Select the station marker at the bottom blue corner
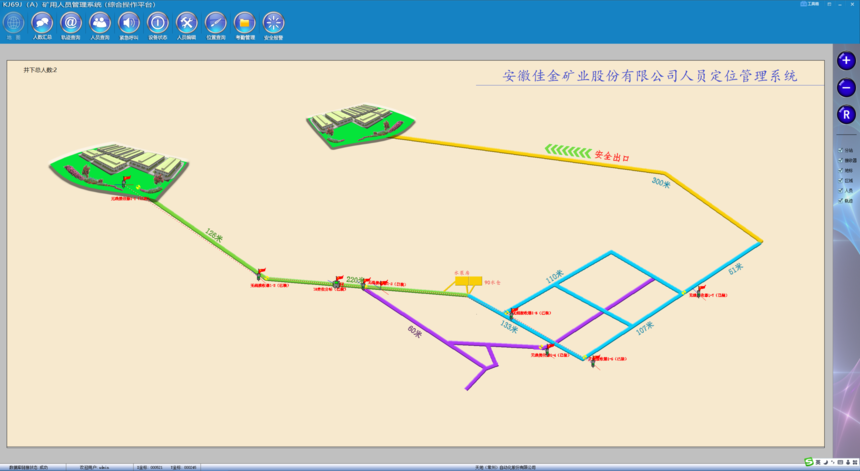 593,361
